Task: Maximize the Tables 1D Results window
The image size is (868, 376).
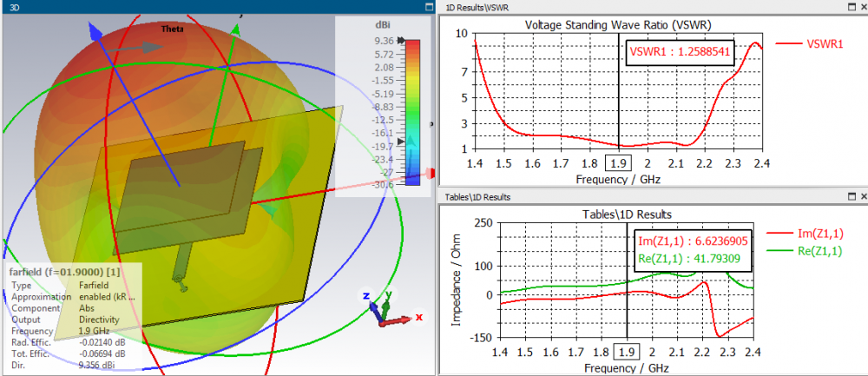Action: [852, 196]
